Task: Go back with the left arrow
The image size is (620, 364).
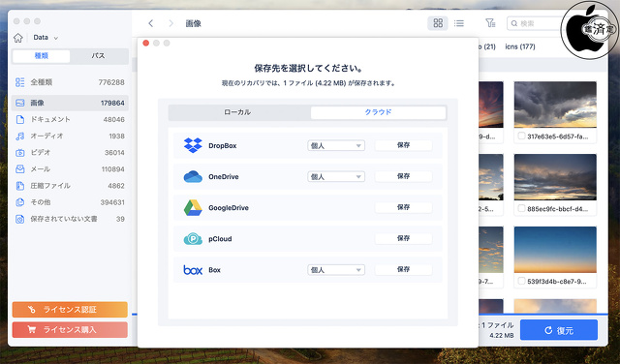Action: pos(151,23)
